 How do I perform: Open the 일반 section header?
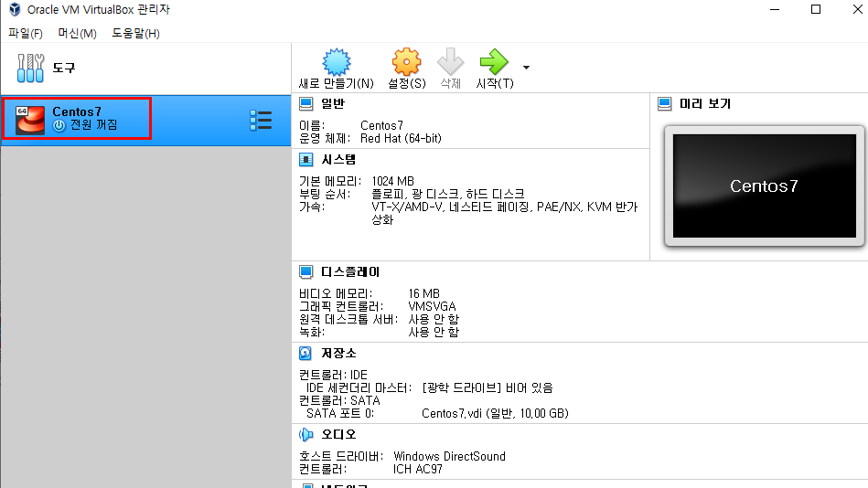(x=333, y=103)
